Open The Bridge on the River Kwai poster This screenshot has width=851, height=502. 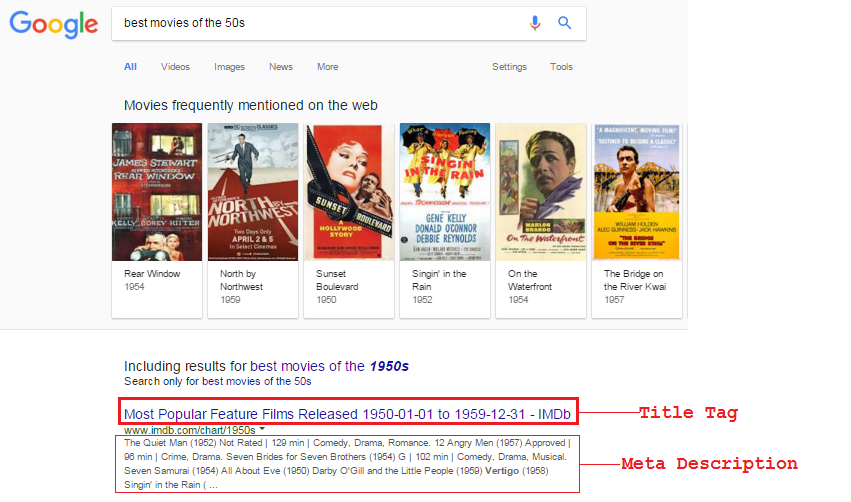[x=637, y=192]
